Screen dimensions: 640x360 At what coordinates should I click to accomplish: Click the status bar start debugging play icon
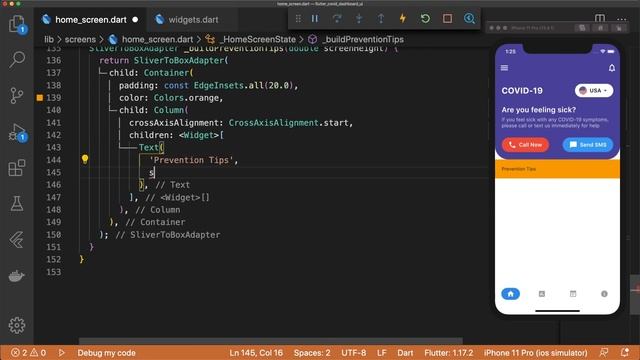pyautogui.click(x=62, y=353)
